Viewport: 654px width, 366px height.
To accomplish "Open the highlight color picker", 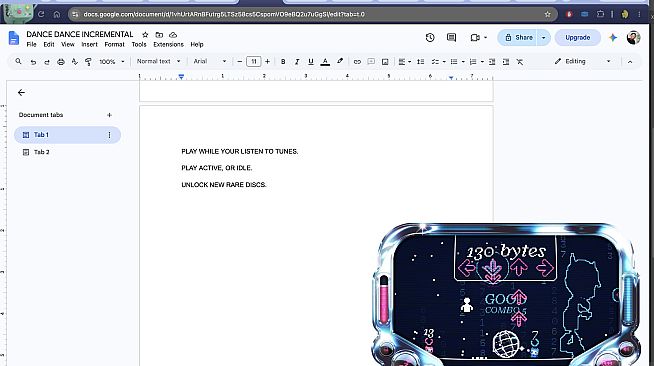I will pyautogui.click(x=340, y=61).
